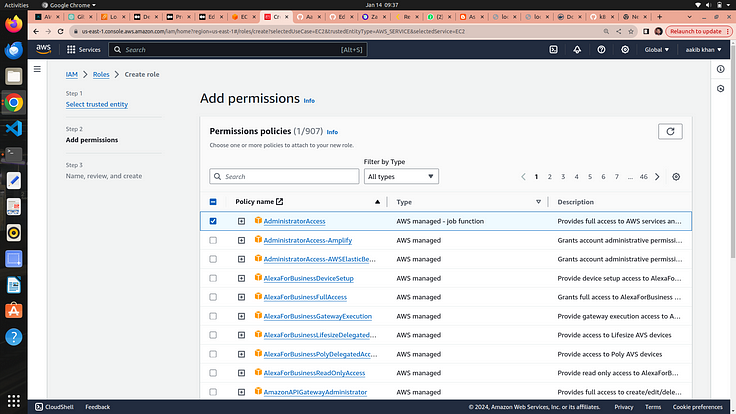Screen dimensions: 736x414
Task: Open the Services grid menu
Action: pyautogui.click(x=84, y=49)
